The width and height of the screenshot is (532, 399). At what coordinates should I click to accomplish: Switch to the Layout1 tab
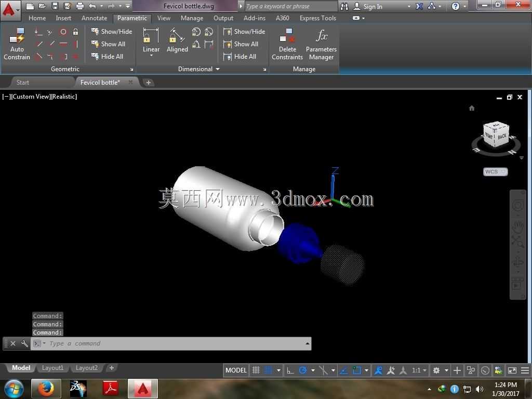pos(52,368)
